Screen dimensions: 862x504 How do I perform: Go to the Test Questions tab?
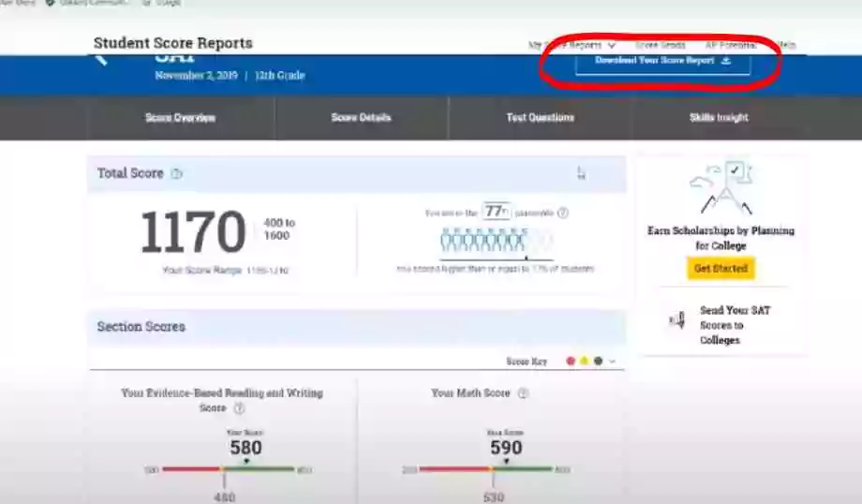tap(540, 118)
